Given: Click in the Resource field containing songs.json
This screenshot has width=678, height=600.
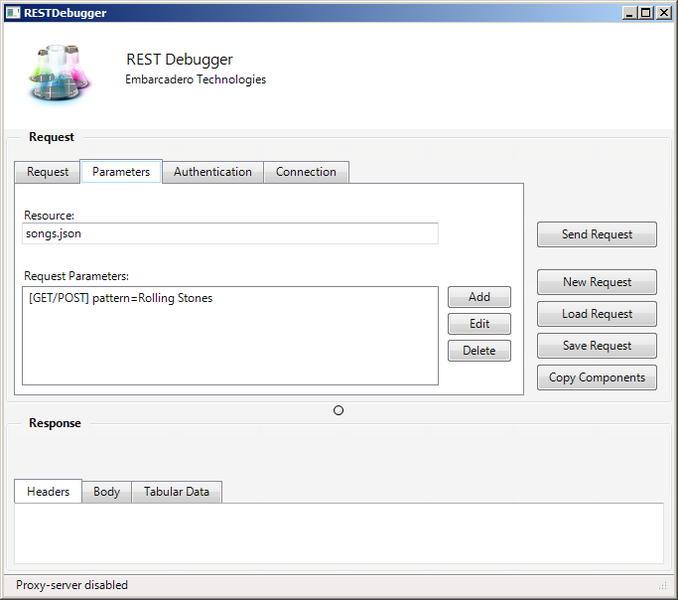Looking at the screenshot, I should pos(230,233).
